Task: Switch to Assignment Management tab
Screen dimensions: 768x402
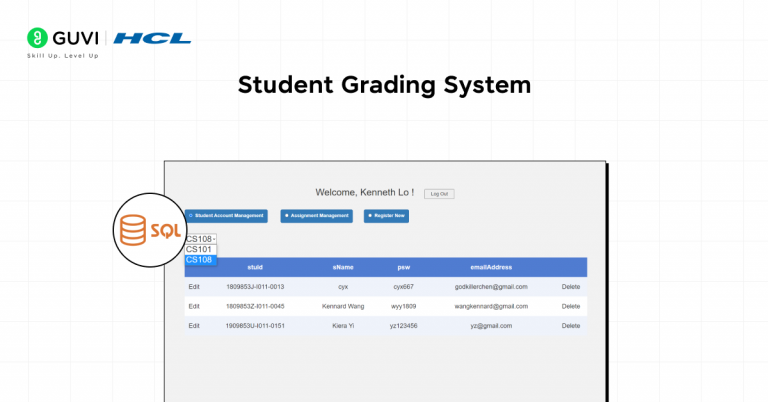Action: click(316, 215)
